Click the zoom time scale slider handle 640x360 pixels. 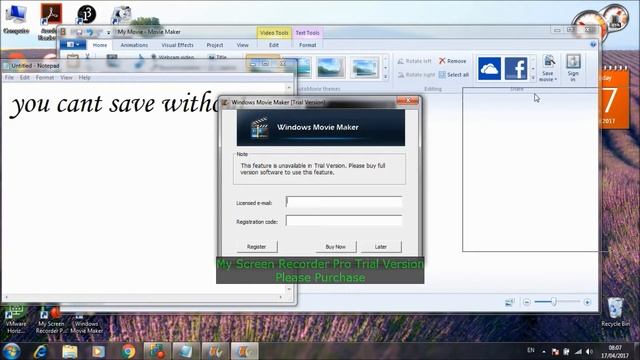(x=554, y=302)
